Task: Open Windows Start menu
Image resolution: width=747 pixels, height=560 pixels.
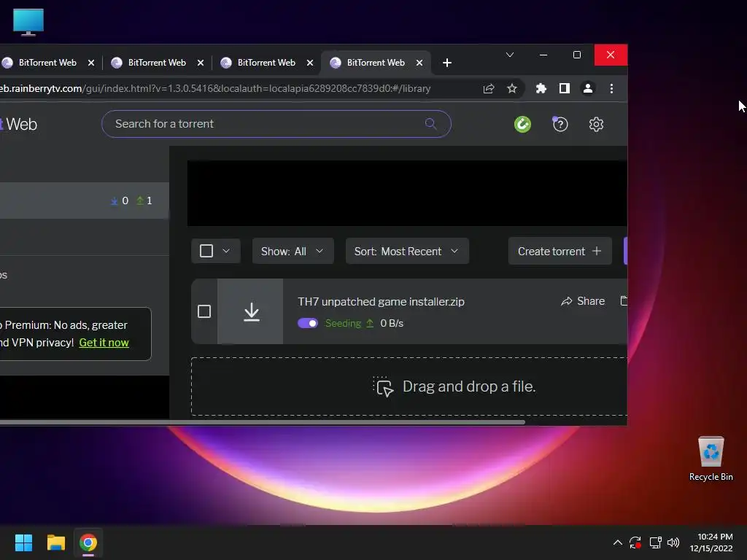Action: [x=23, y=542]
